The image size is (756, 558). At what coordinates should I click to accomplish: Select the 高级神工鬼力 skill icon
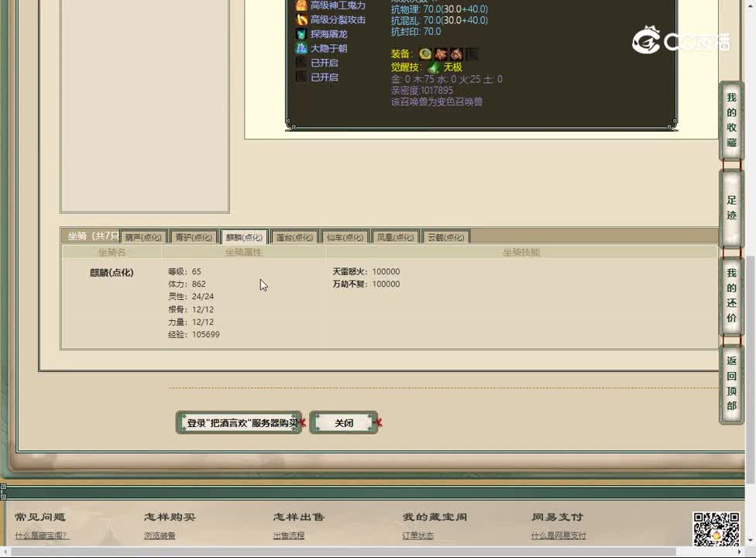tap(301, 4)
